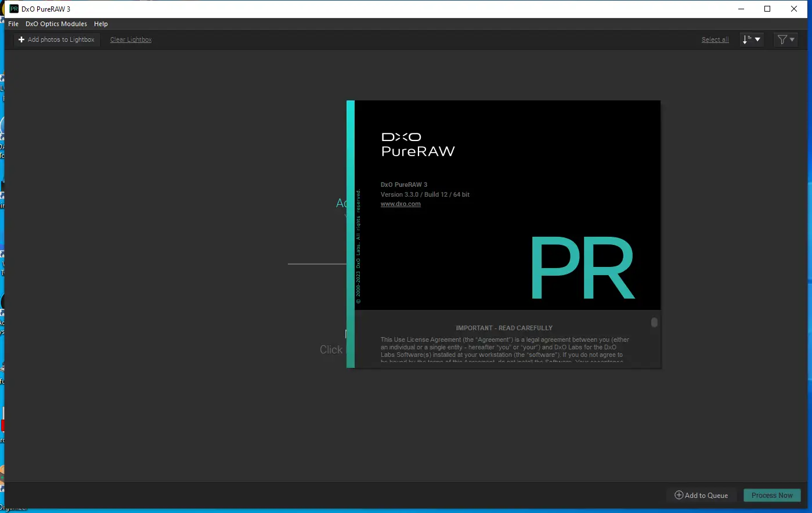This screenshot has width=812, height=513.
Task: Open the funnel filter dropdown
Action: (x=786, y=39)
